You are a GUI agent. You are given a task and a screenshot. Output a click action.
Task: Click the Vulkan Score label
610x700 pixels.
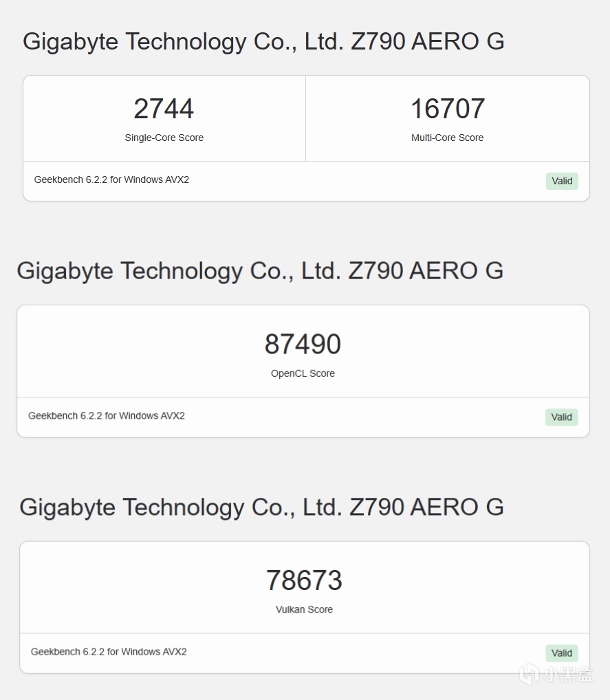pos(304,609)
